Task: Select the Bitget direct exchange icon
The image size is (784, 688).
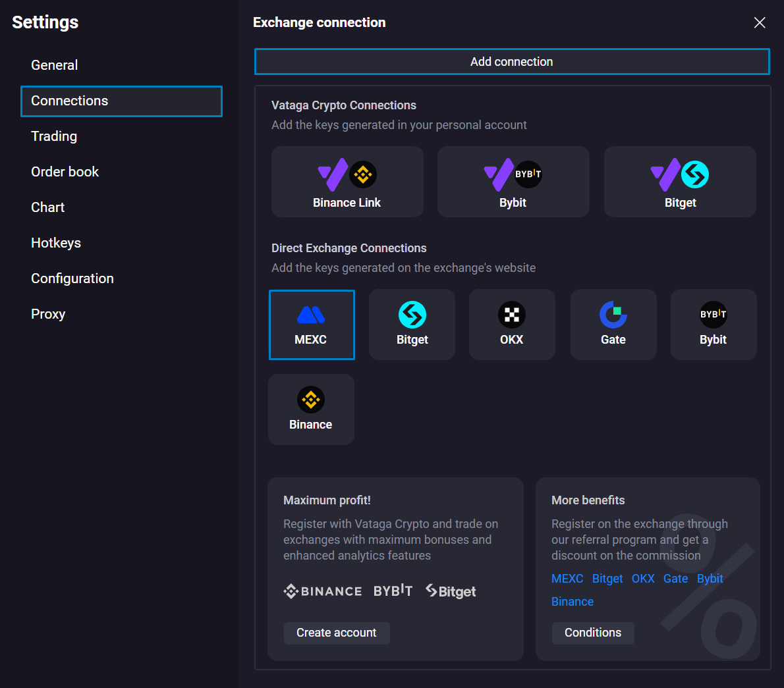Action: tap(412, 324)
